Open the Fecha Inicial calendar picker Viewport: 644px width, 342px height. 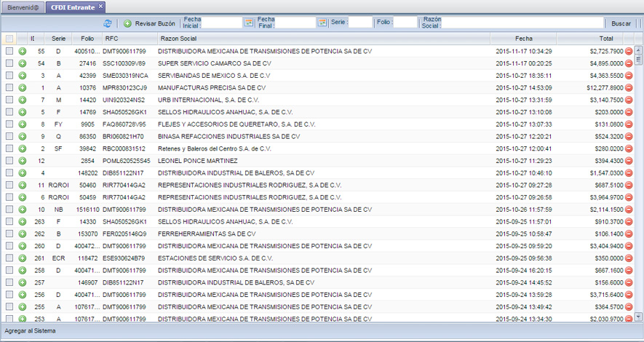pyautogui.click(x=248, y=23)
